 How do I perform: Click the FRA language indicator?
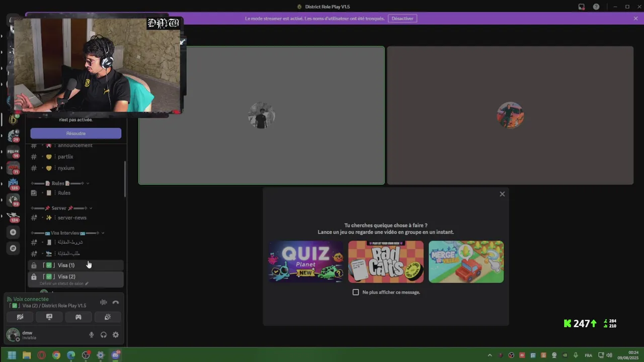coord(588,355)
